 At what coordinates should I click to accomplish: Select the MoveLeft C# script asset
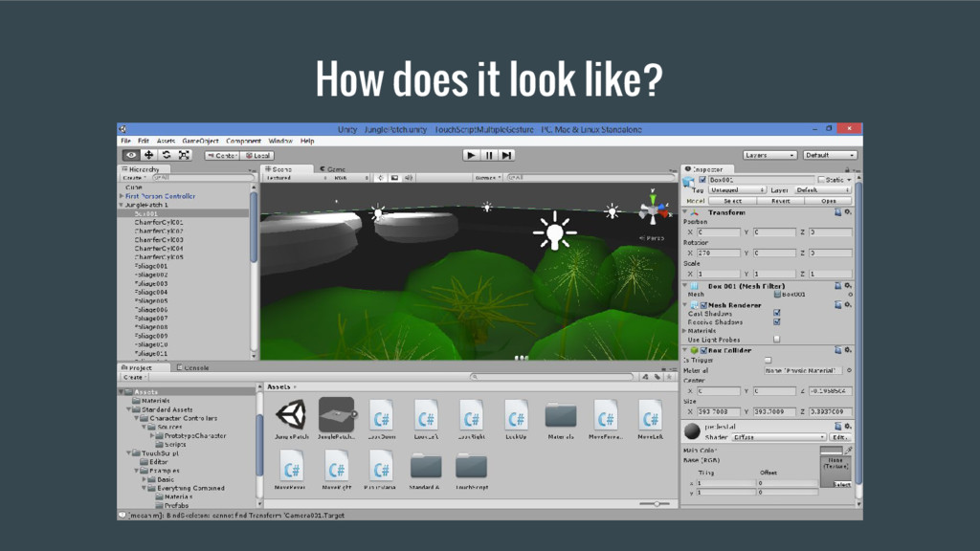651,416
